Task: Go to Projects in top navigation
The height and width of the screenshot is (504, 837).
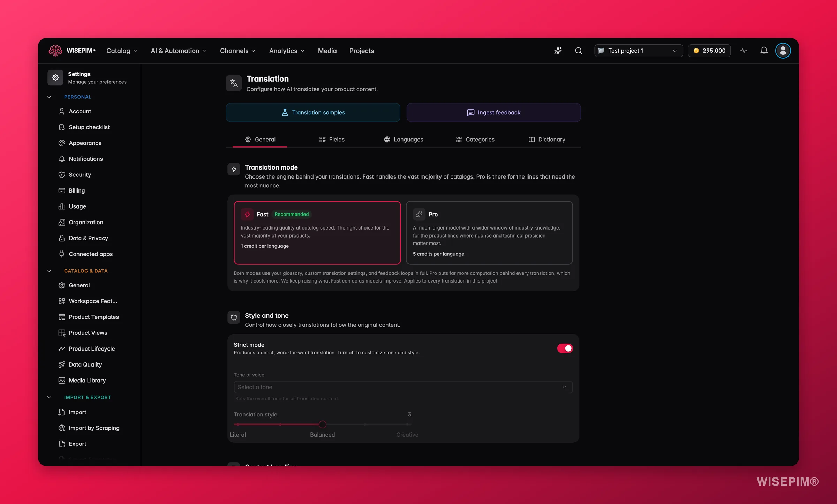Action: coord(361,51)
